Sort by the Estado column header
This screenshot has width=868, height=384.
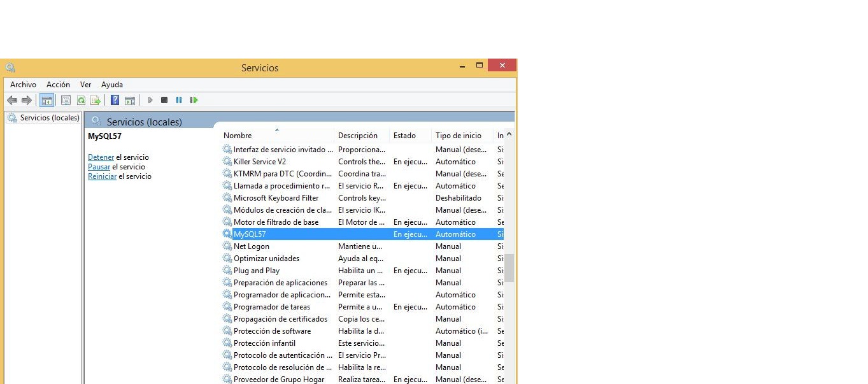coord(404,136)
